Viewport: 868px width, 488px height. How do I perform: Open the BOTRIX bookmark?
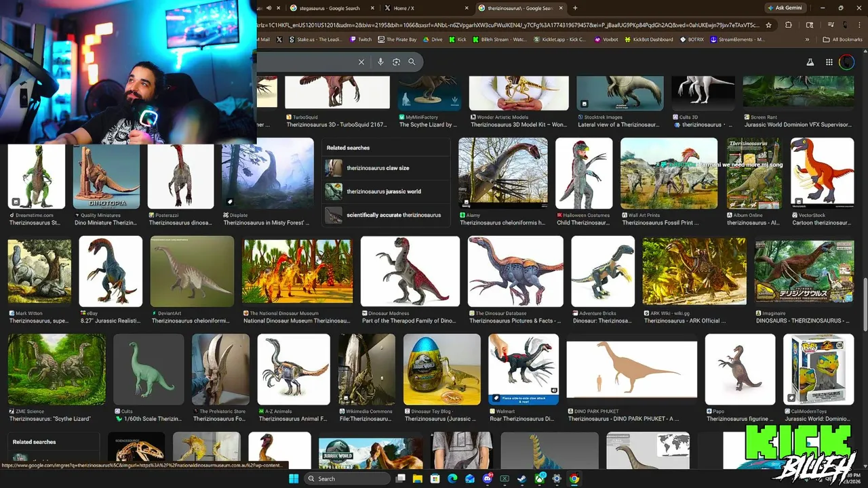[692, 39]
